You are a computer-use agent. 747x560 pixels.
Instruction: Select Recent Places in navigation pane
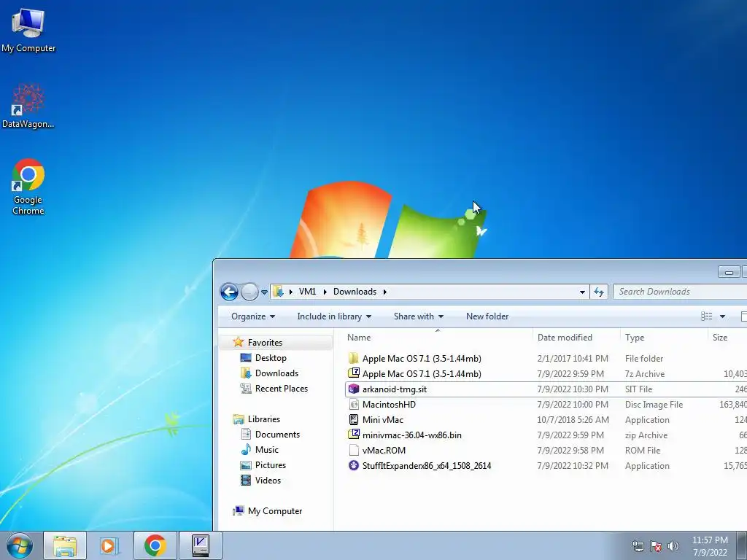281,388
